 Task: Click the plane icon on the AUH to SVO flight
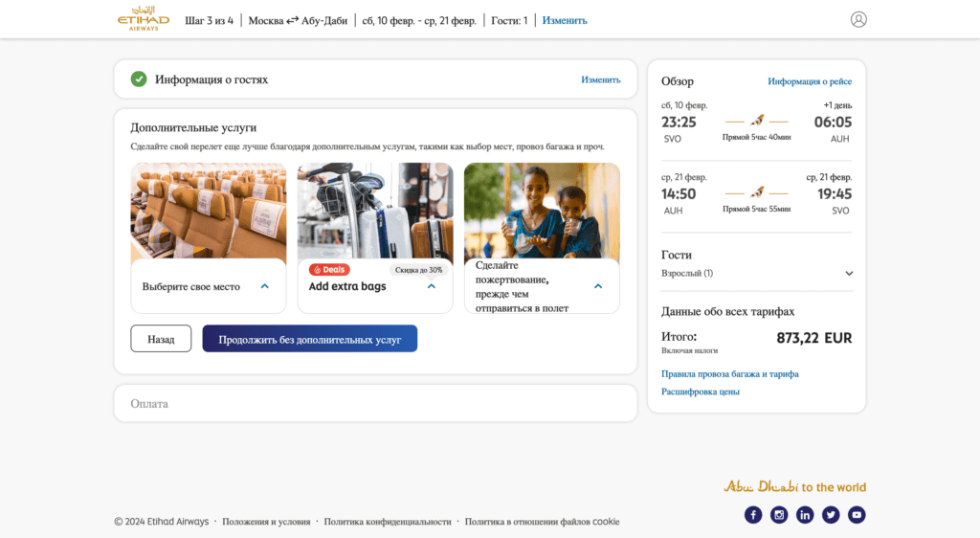(x=757, y=191)
